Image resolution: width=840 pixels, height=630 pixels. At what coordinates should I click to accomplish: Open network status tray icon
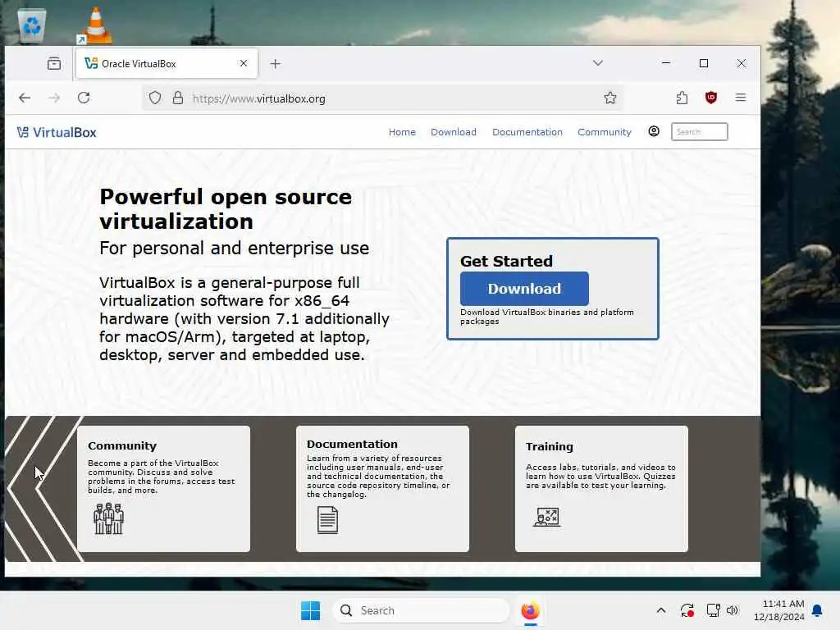(x=713, y=610)
